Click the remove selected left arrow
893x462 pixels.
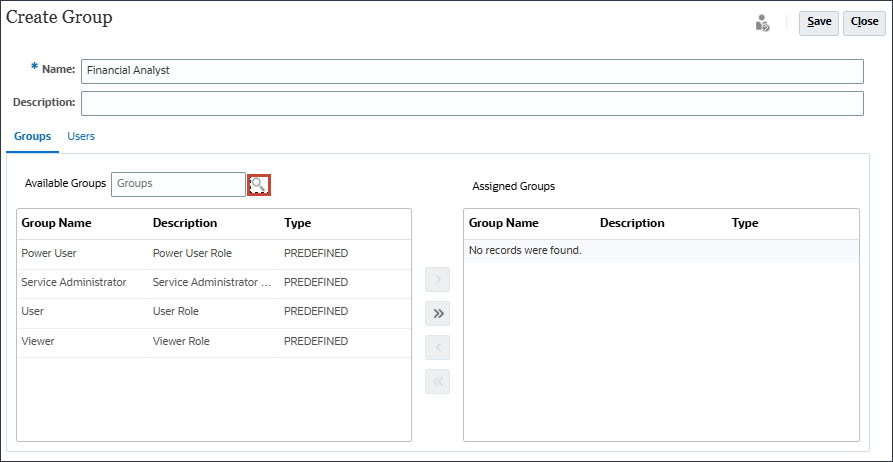(x=437, y=348)
